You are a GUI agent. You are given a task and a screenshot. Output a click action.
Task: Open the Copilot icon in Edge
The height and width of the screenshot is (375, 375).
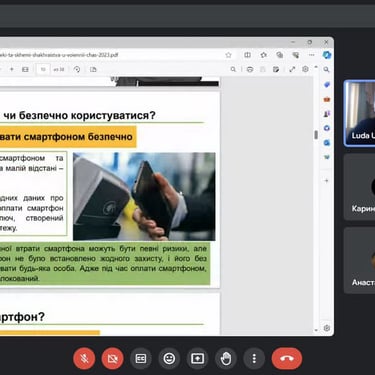(327, 55)
